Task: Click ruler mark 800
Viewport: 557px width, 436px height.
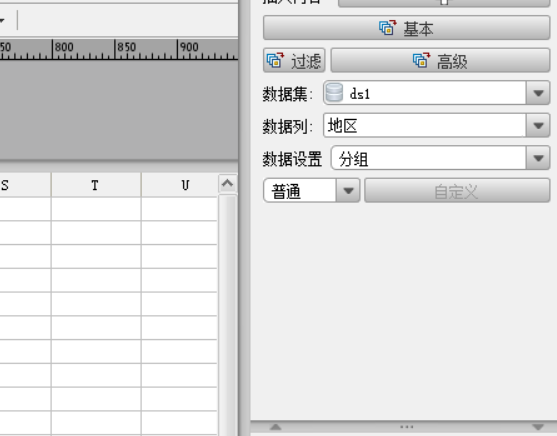Action: pos(64,47)
